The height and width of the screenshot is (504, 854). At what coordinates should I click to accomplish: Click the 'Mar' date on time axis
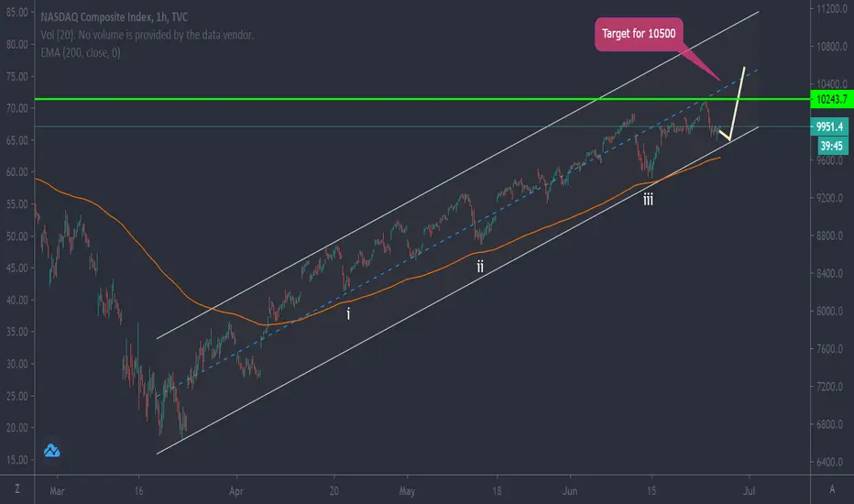(57, 491)
